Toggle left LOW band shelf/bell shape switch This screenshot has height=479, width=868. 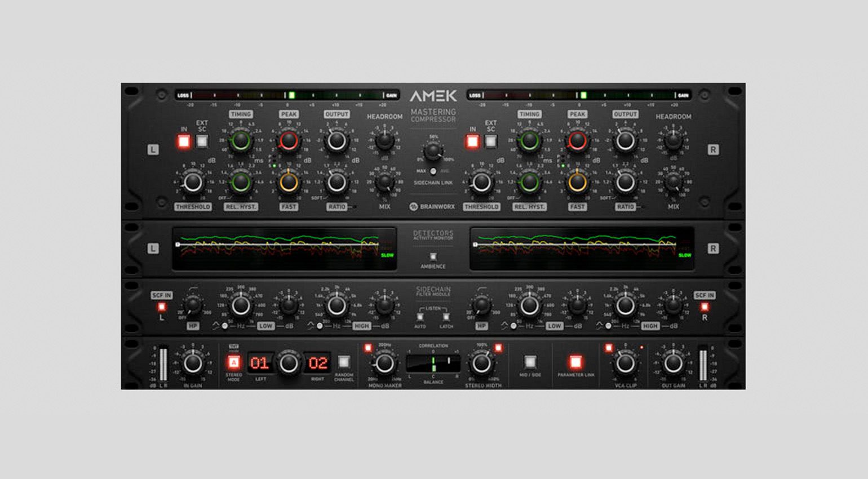[224, 326]
